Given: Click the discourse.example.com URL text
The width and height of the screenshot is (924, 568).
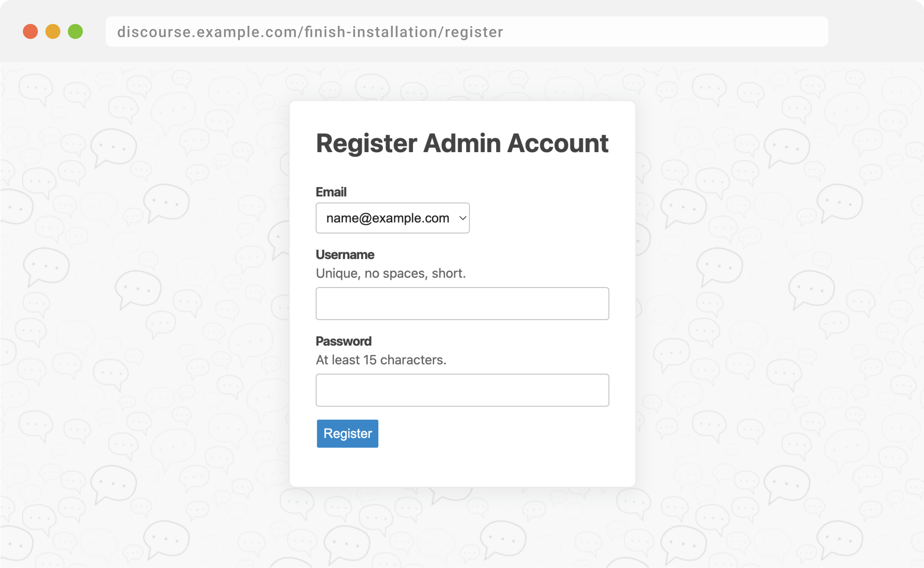Looking at the screenshot, I should pyautogui.click(x=310, y=32).
